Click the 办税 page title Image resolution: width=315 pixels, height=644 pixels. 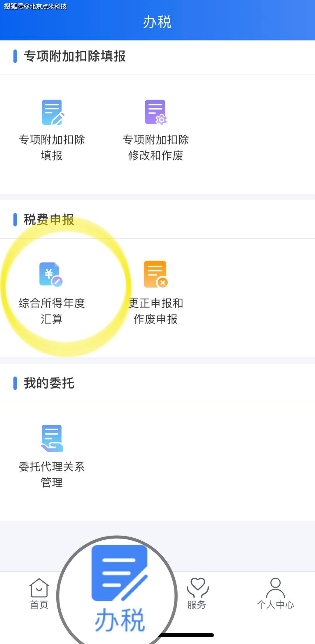157,22
